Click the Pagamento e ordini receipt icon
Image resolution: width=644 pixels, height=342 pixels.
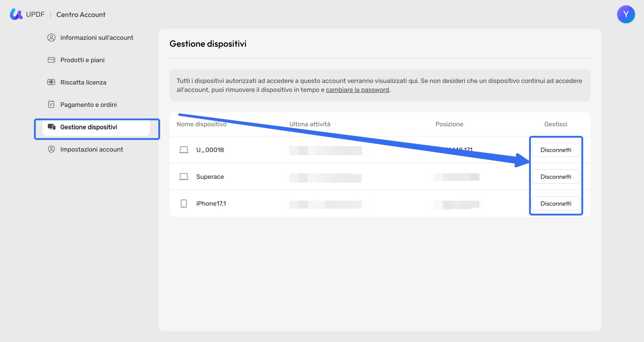51,104
